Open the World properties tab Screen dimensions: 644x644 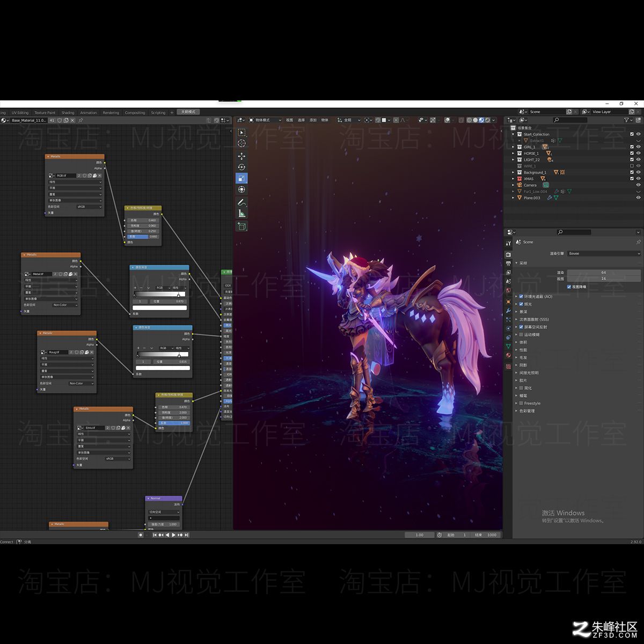[508, 291]
